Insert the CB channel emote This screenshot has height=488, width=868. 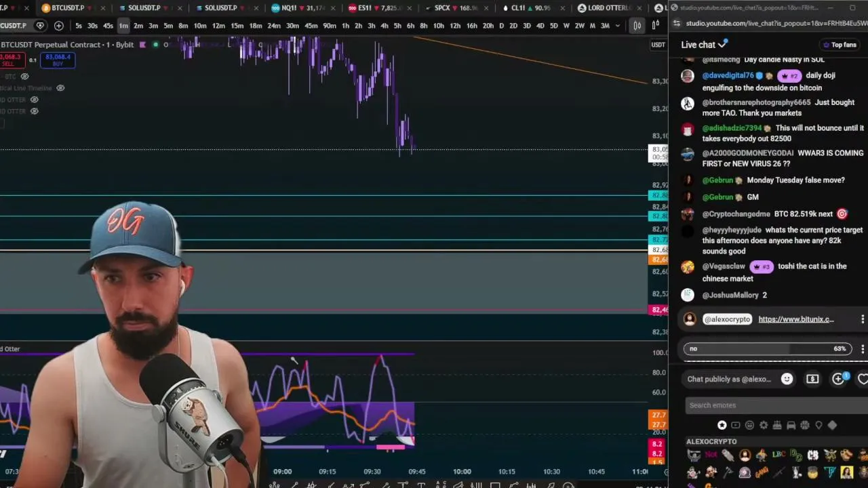pos(812,455)
